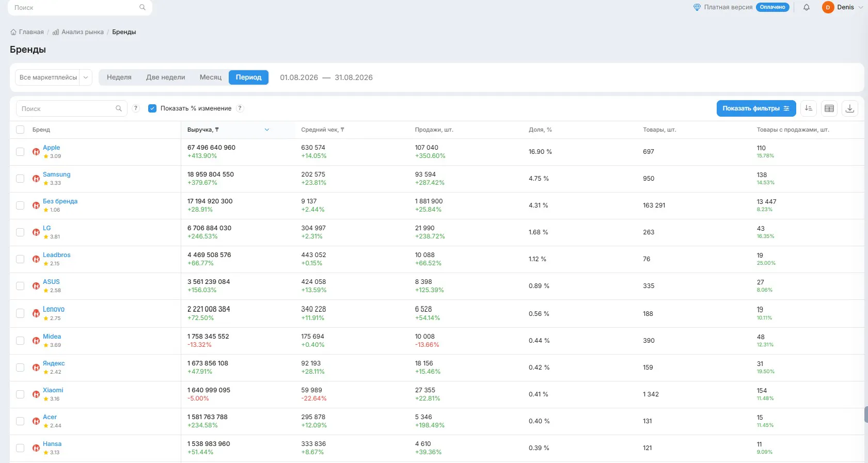
Task: Check the Midea row checkbox
Action: click(20, 341)
